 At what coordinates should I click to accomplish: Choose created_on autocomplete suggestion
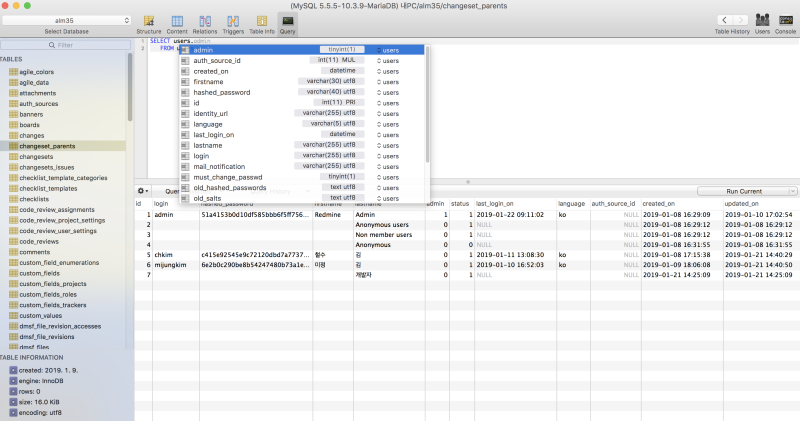302,71
